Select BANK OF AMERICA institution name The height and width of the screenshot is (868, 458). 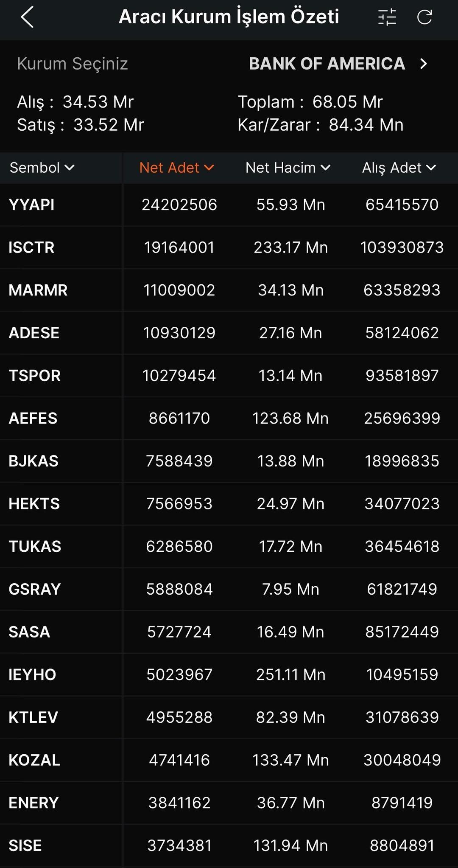[x=327, y=64]
